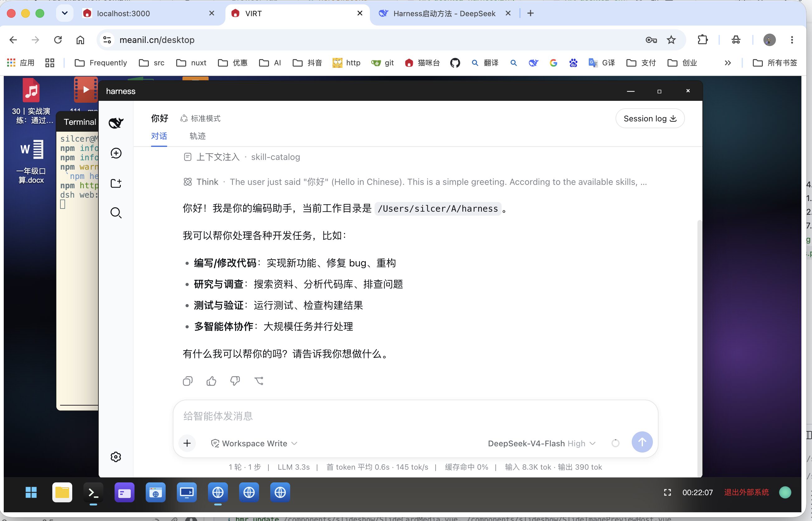Image resolution: width=812 pixels, height=521 pixels.
Task: Open settings gear in harness sidebar
Action: click(x=116, y=457)
